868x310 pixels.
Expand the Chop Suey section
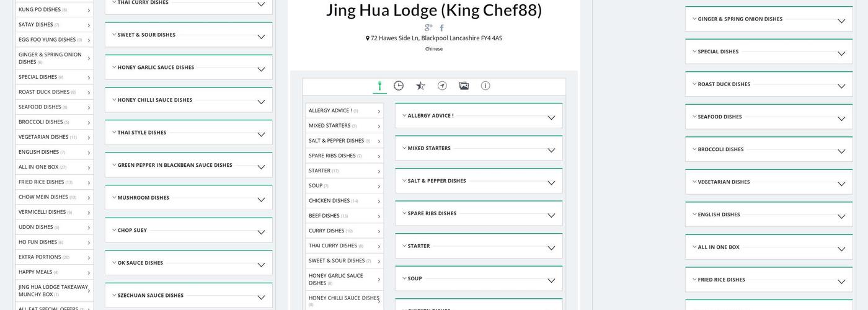[x=188, y=231]
